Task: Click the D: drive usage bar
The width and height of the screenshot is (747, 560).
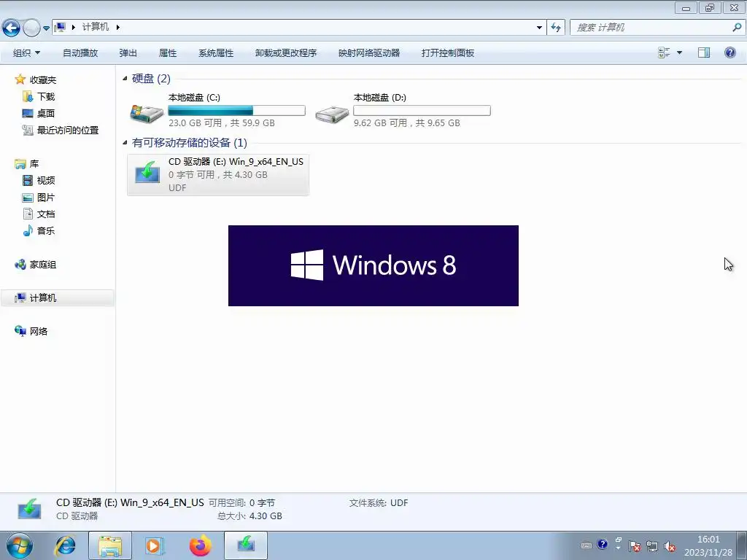Action: (x=422, y=111)
